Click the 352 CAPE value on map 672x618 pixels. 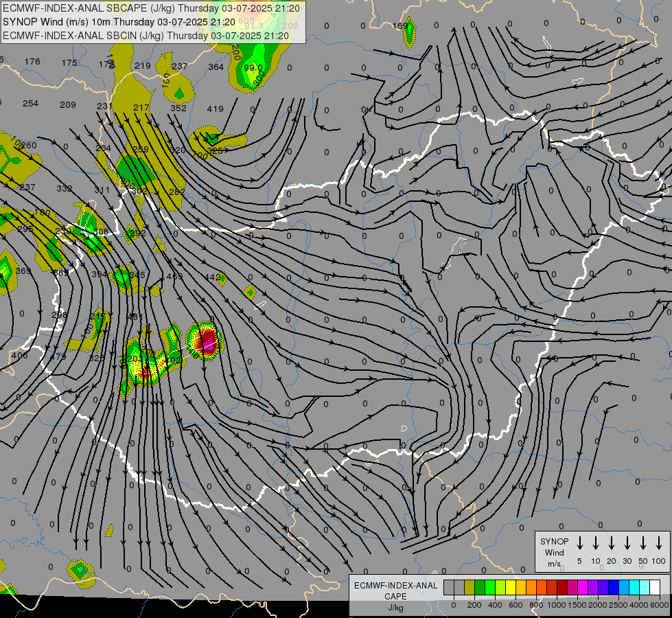pos(178,108)
